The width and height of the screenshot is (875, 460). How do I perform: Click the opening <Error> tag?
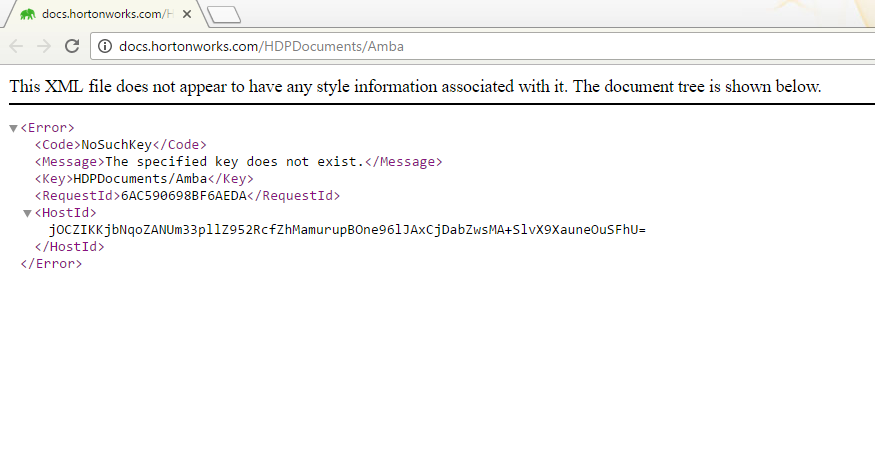pos(47,128)
